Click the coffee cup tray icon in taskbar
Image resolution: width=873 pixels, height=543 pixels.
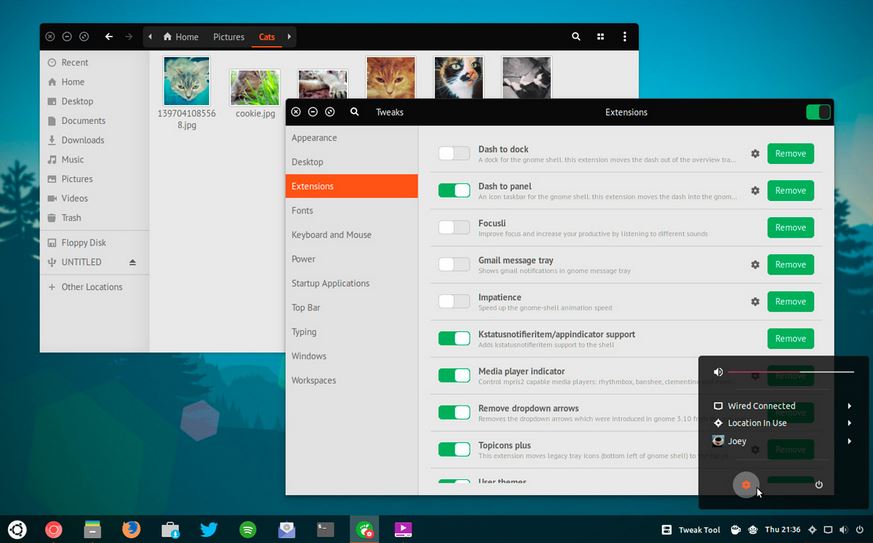pos(735,530)
